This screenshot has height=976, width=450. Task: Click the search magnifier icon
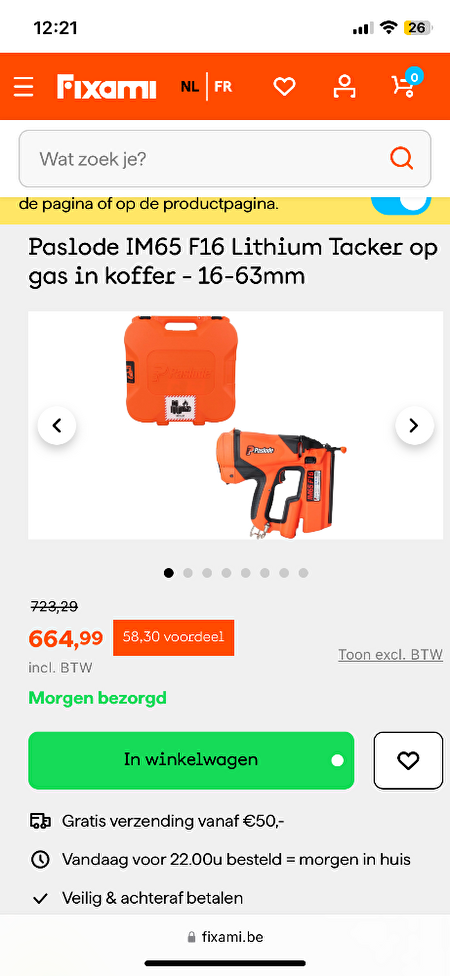tap(401, 158)
